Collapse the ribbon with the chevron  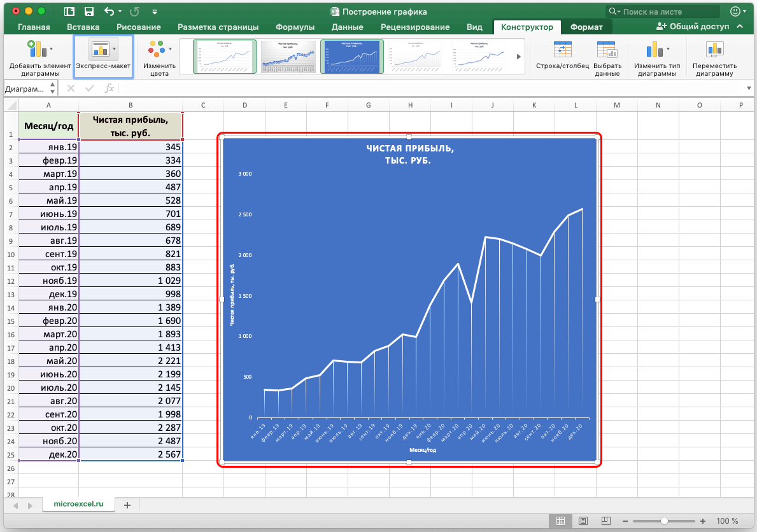(x=740, y=27)
